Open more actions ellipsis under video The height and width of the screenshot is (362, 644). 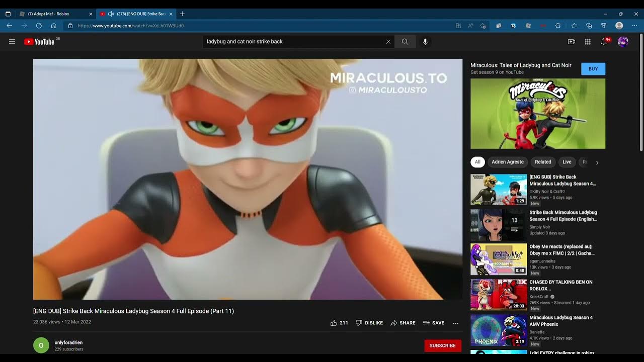click(x=456, y=323)
